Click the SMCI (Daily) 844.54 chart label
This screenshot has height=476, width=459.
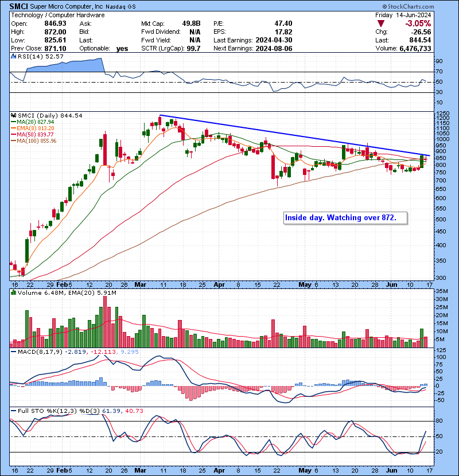click(50, 116)
